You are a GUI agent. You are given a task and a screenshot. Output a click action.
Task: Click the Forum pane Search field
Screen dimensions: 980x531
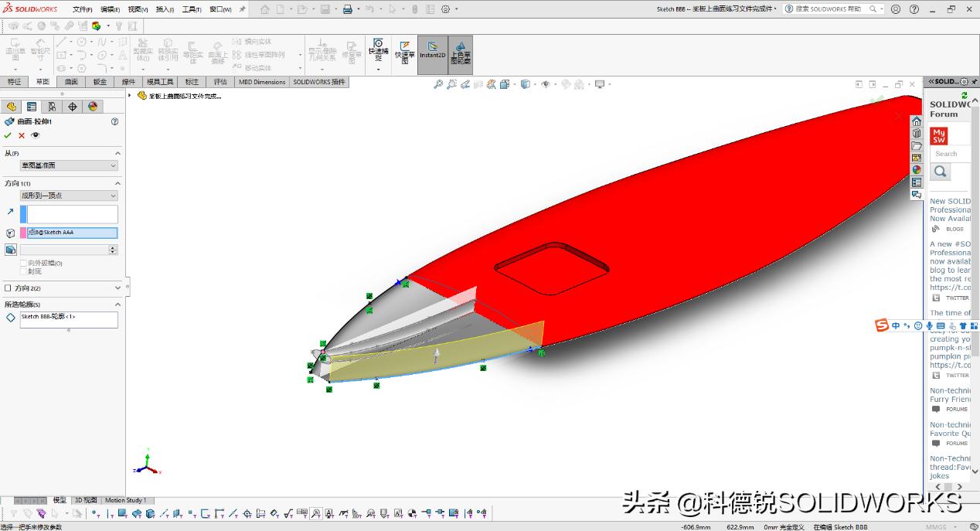950,154
